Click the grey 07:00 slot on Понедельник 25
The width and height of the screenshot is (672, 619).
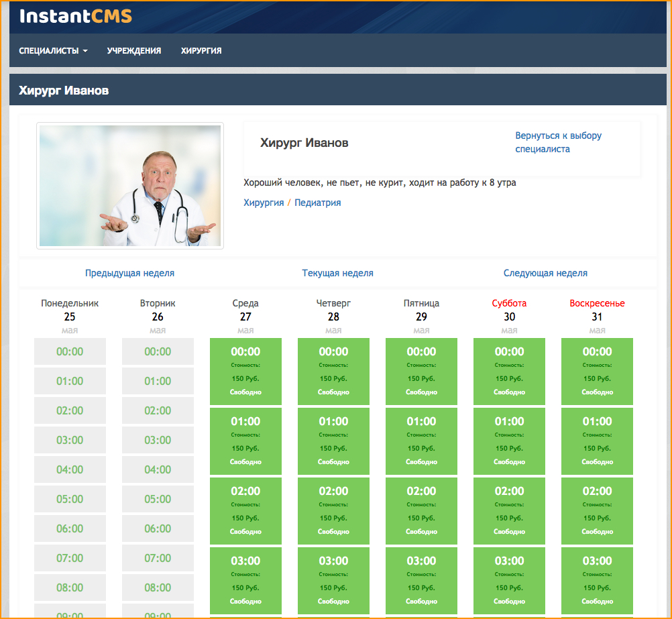pyautogui.click(x=70, y=558)
